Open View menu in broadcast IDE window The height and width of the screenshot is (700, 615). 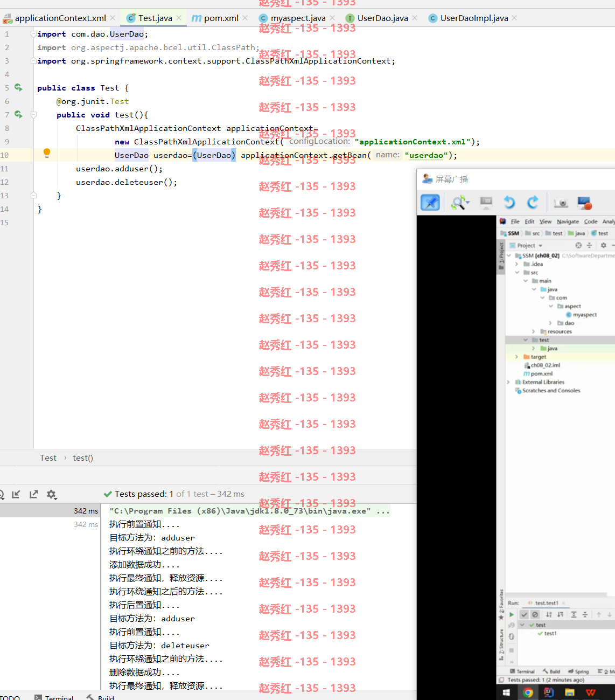[x=546, y=221]
